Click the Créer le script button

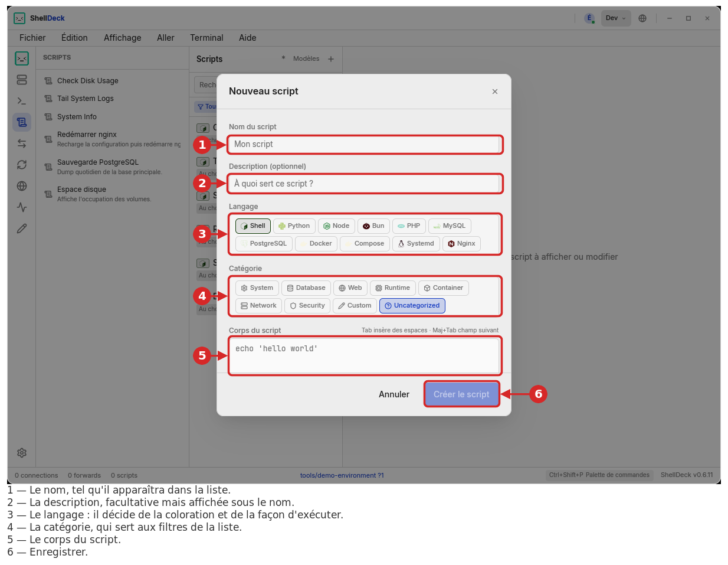click(x=461, y=394)
